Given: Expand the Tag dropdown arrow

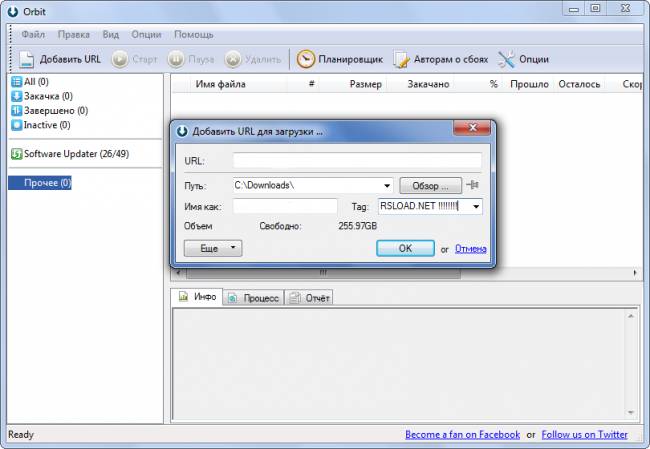Looking at the screenshot, I should pyautogui.click(x=476, y=206).
